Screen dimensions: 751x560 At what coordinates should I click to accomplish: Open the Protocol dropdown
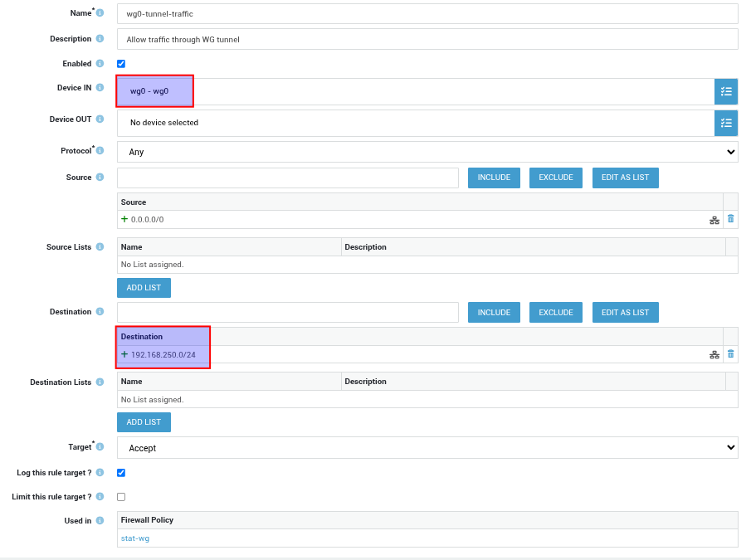tap(427, 152)
